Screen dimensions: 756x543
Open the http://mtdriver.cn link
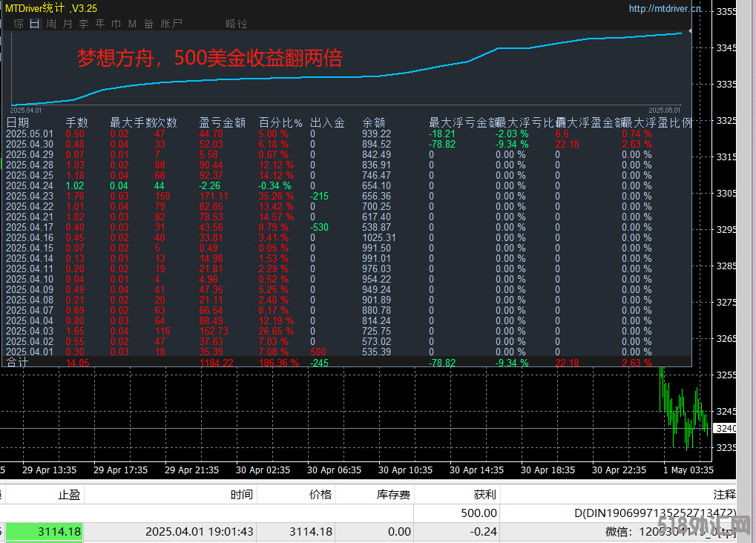click(x=665, y=8)
